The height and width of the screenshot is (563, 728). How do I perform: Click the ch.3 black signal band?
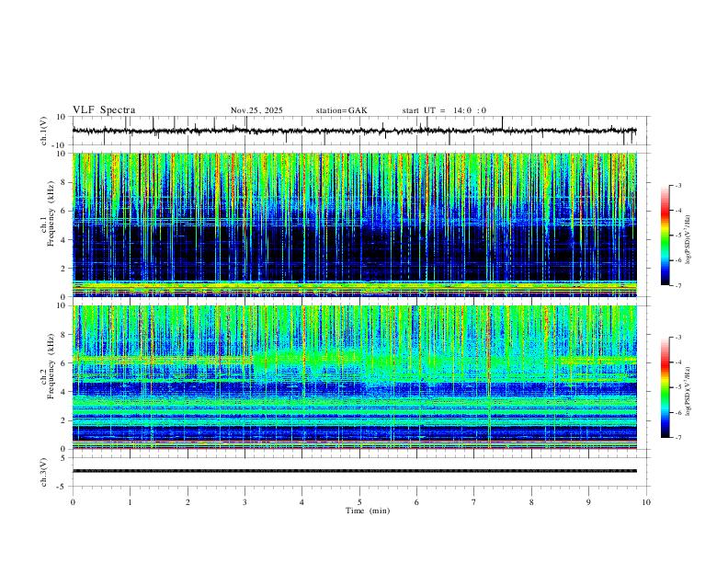(x=354, y=471)
